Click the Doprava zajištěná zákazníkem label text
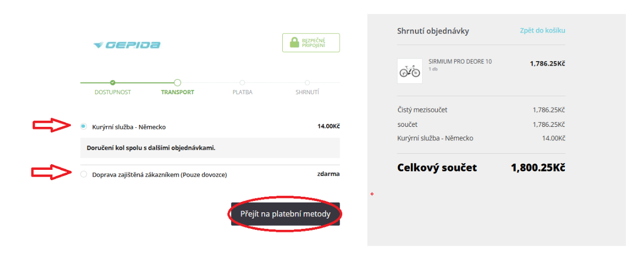The image size is (644, 262). (x=159, y=175)
